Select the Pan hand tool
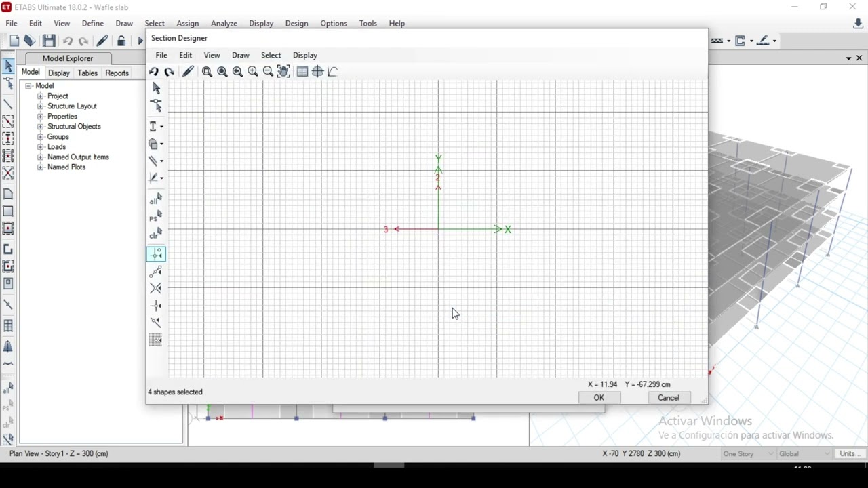 [283, 71]
